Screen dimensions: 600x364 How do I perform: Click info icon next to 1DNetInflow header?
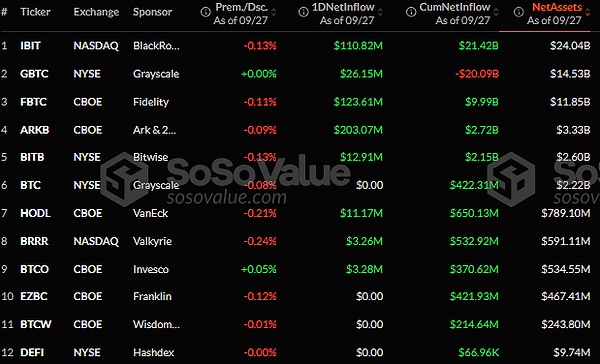coord(303,12)
